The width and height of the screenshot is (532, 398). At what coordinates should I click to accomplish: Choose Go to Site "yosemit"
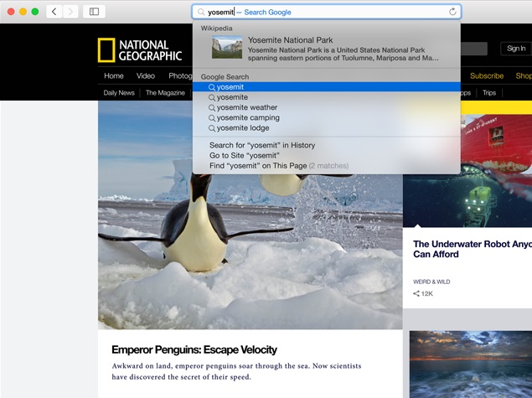pos(244,156)
